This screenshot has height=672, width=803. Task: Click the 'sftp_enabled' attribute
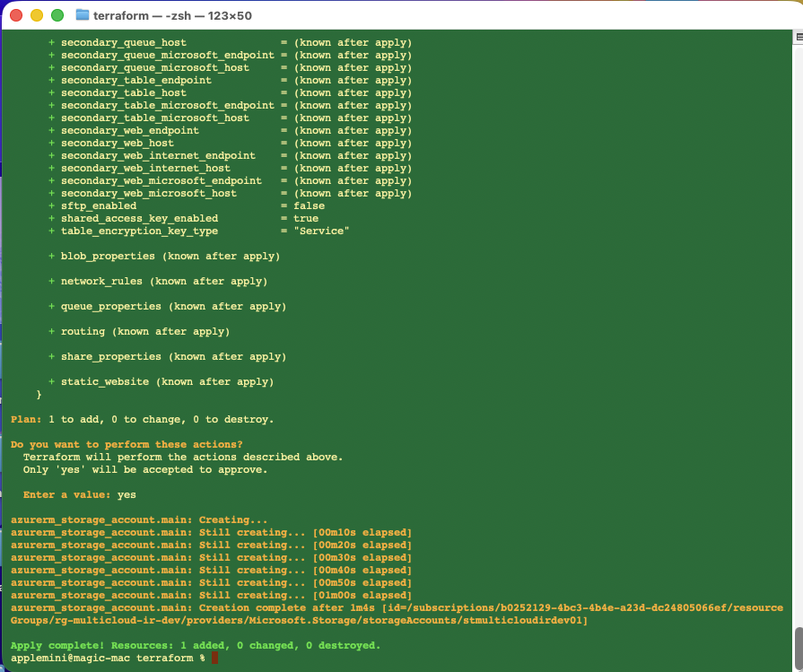click(x=99, y=205)
